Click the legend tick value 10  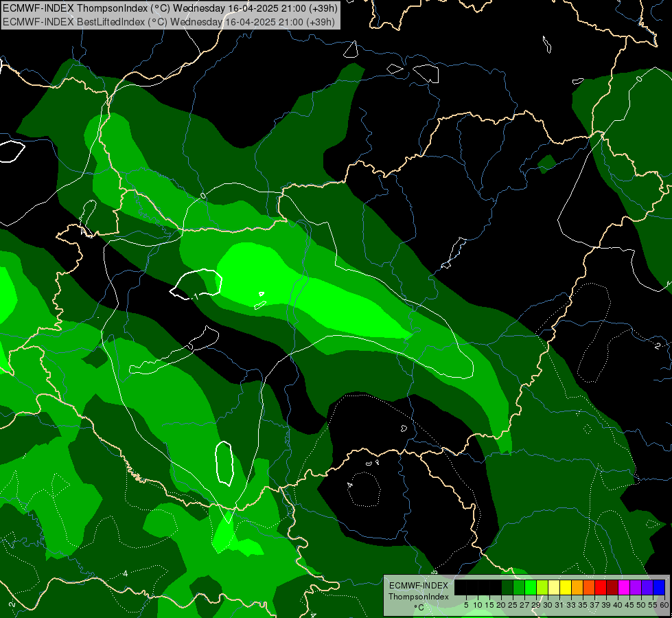pyautogui.click(x=478, y=605)
